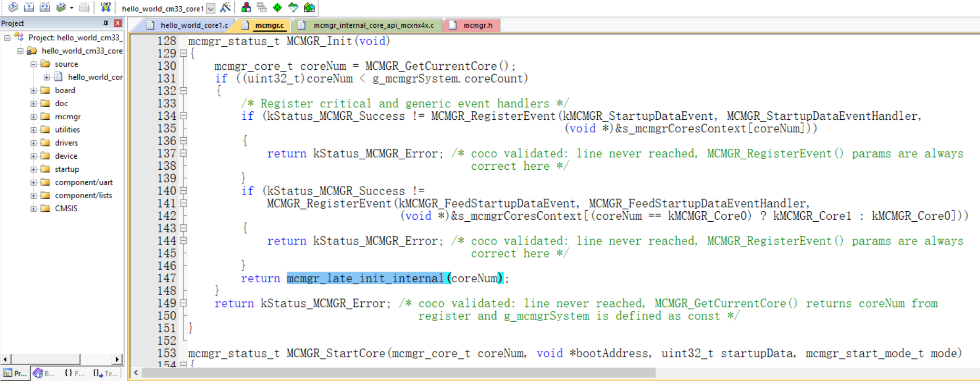Launch the Pack Installer icon
The image size is (980, 381).
click(x=309, y=7)
